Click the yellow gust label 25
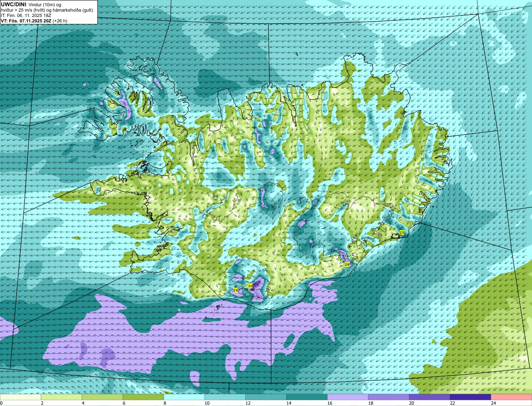The height and width of the screenshot is (406, 532). pyautogui.click(x=401, y=232)
